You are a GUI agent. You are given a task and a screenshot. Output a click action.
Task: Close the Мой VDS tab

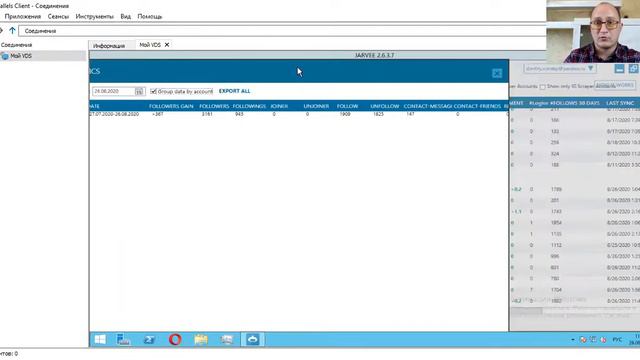[167, 45]
